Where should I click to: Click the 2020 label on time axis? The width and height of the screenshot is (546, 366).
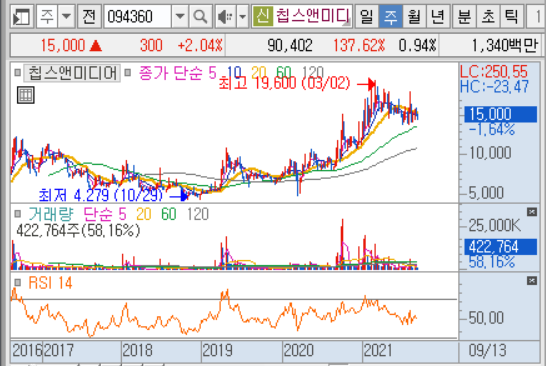(298, 350)
